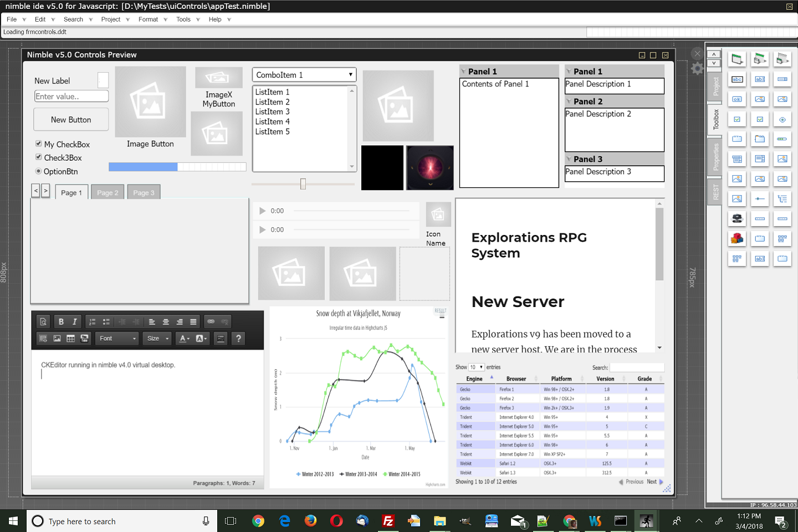798x532 pixels.
Task: Open the File menu
Action: point(12,19)
